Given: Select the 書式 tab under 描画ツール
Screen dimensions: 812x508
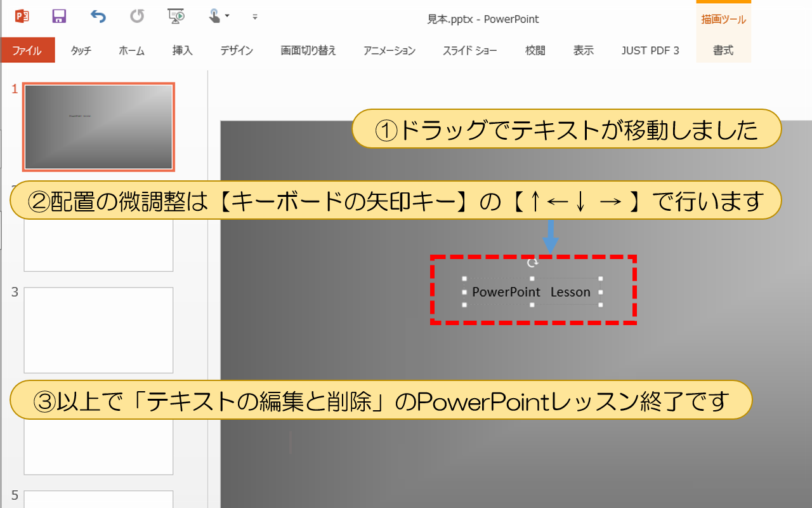Looking at the screenshot, I should point(723,51).
